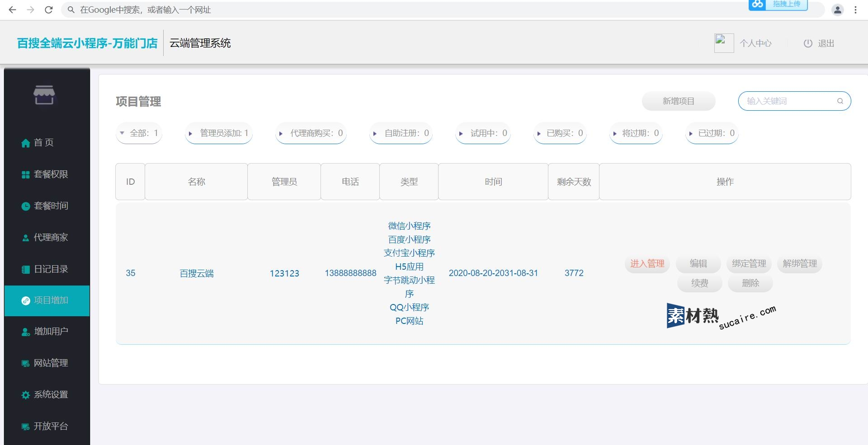Click the 退出 logout link
Screen dimensions: 868x445
pyautogui.click(x=826, y=43)
